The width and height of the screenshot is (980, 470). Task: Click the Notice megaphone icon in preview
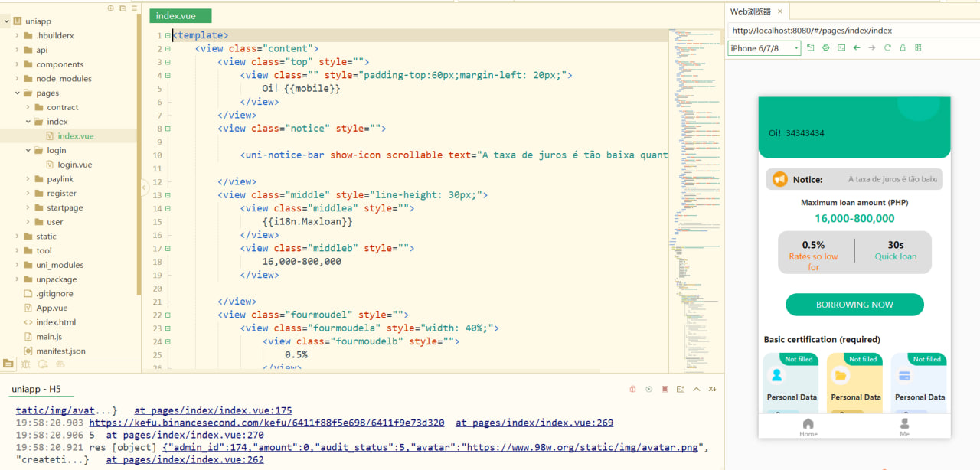(x=779, y=179)
